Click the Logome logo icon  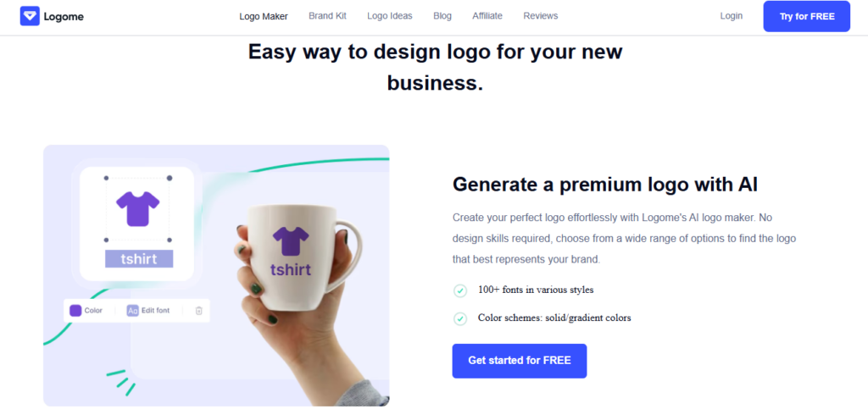[x=30, y=16]
